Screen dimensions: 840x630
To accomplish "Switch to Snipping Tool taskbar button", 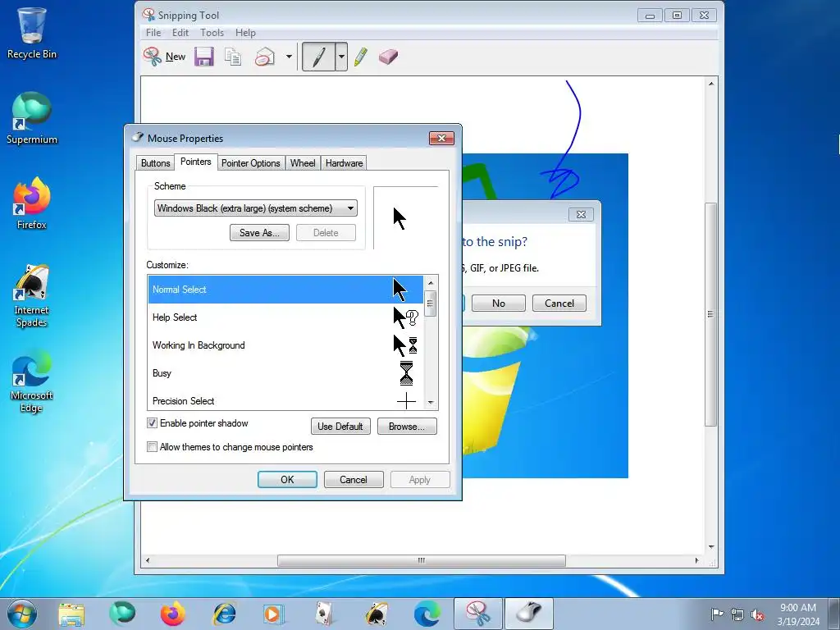I will pos(478,614).
